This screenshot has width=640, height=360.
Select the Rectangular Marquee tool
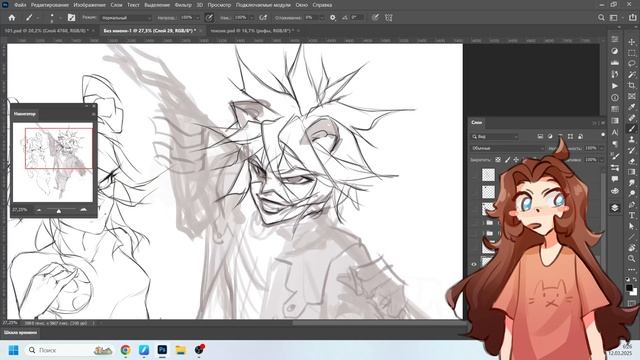click(631, 53)
